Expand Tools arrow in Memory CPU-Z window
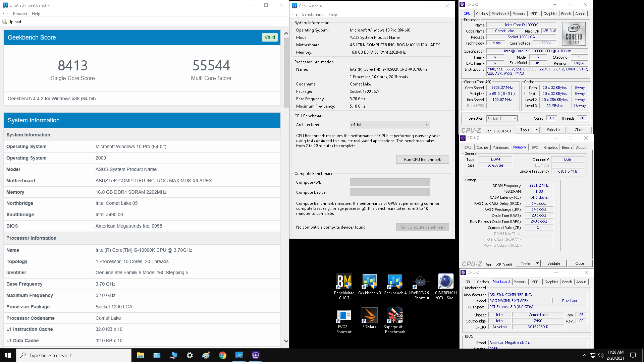This screenshot has height=362, width=644. pos(537,264)
